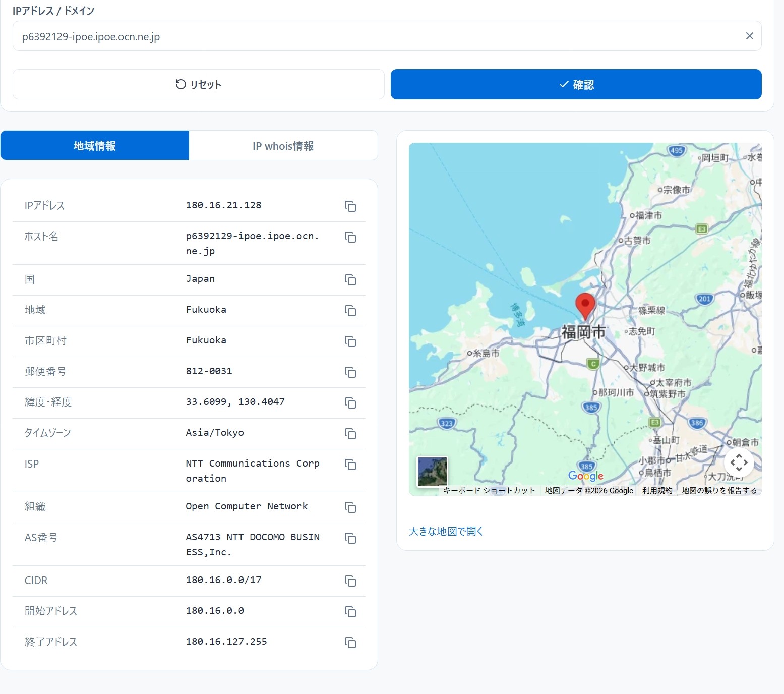
Task: Open the map camera pan controls
Action: (x=739, y=462)
